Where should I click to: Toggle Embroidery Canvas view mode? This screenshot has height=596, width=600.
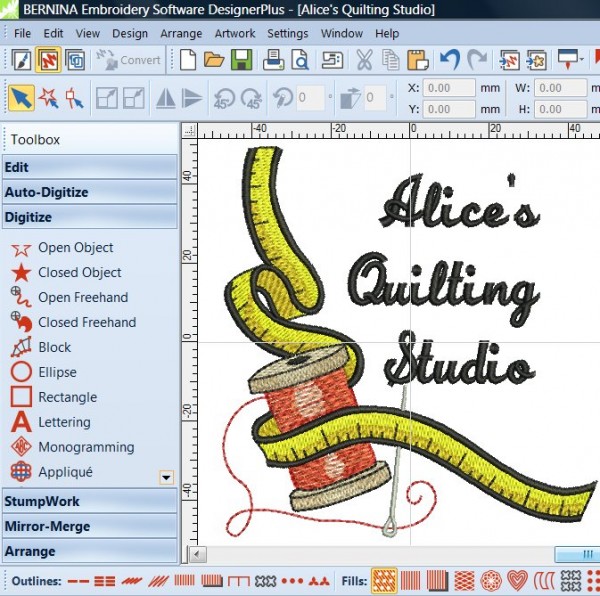[47, 60]
